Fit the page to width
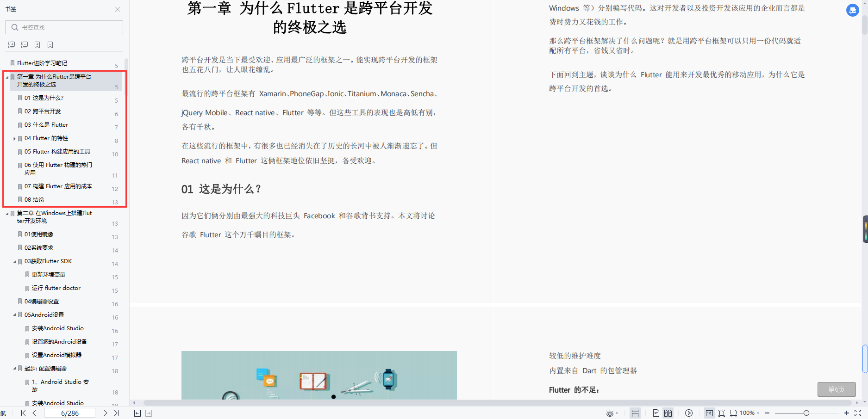The image size is (868, 419). [x=733, y=413]
